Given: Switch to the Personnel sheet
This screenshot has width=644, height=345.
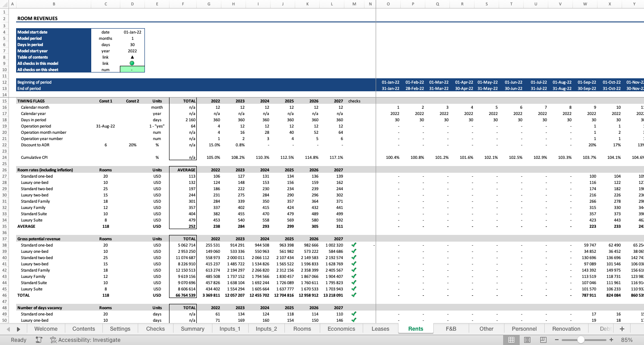Looking at the screenshot, I should coord(524,328).
